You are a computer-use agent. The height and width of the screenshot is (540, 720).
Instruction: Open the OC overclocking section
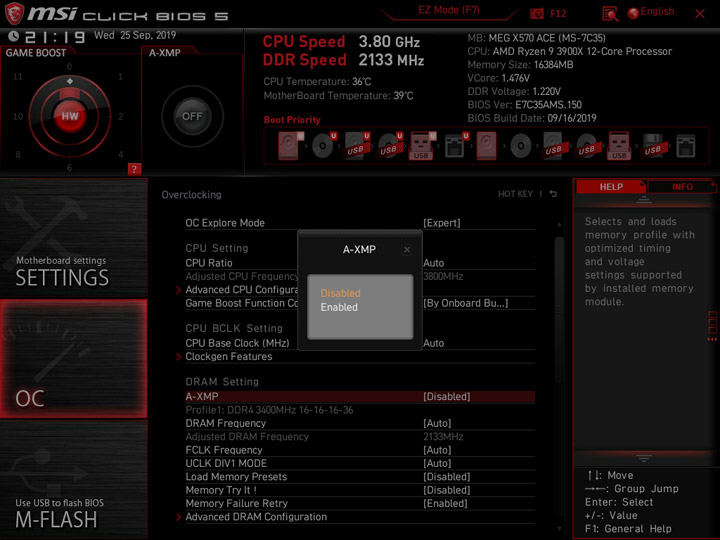pyautogui.click(x=73, y=359)
